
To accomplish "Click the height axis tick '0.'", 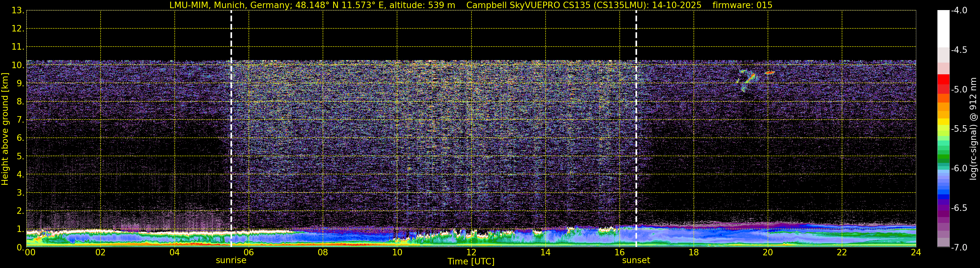I will click(x=20, y=248).
